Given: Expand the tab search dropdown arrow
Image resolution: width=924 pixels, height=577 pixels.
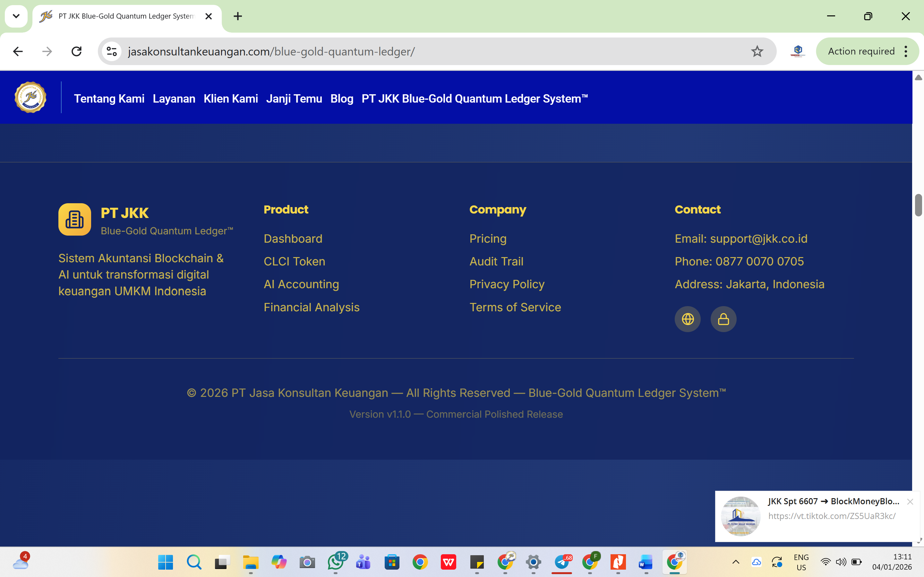Looking at the screenshot, I should pos(16,16).
